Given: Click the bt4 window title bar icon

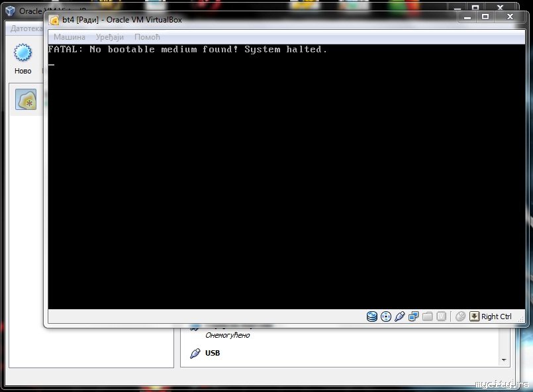Looking at the screenshot, I should pyautogui.click(x=54, y=20).
